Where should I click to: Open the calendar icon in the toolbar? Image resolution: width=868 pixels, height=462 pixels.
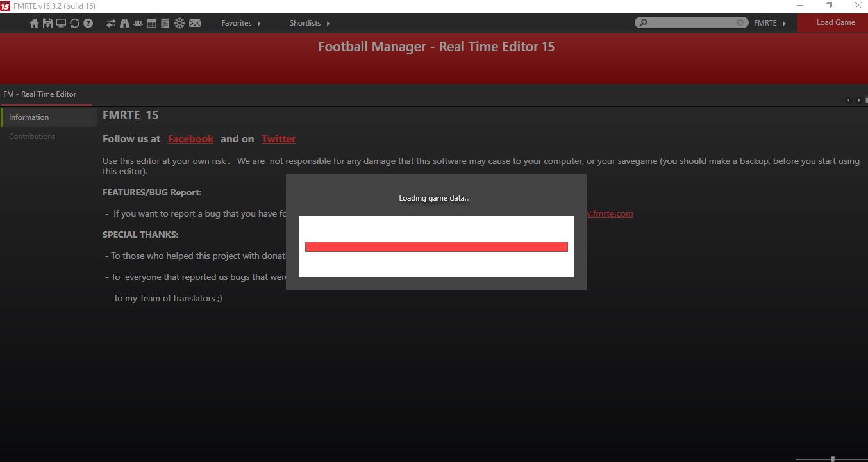pos(151,23)
